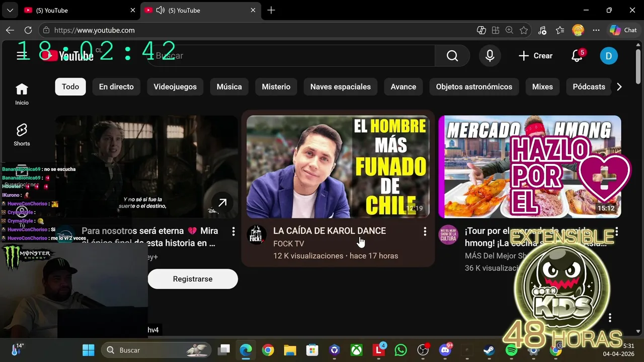Select the Avance filter chip
The height and width of the screenshot is (362, 644).
click(404, 86)
